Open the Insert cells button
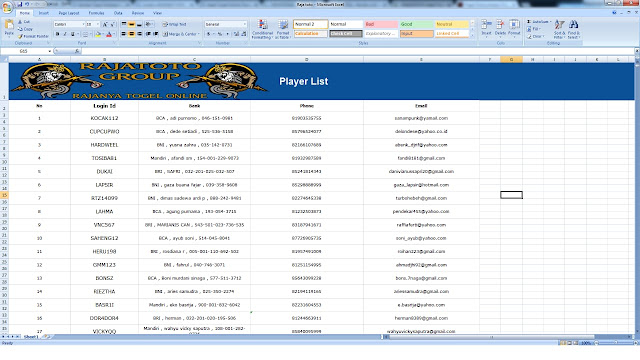 pos(486,28)
